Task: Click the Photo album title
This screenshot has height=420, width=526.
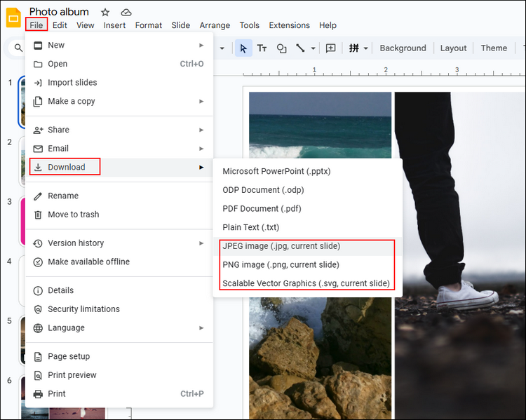Action: (59, 12)
